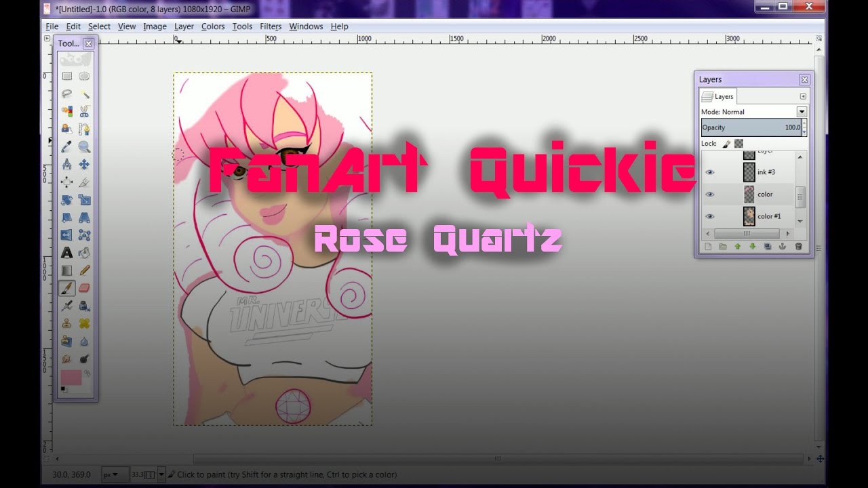Select the Cage Transform tool

pyautogui.click(x=84, y=235)
